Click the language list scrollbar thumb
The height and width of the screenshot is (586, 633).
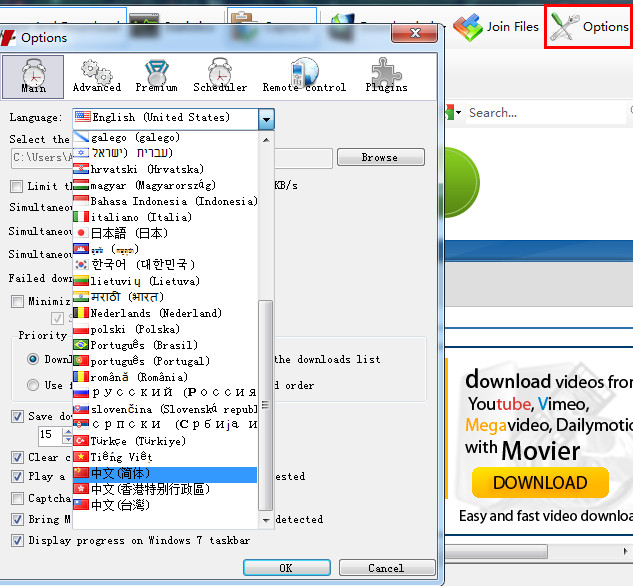click(266, 405)
